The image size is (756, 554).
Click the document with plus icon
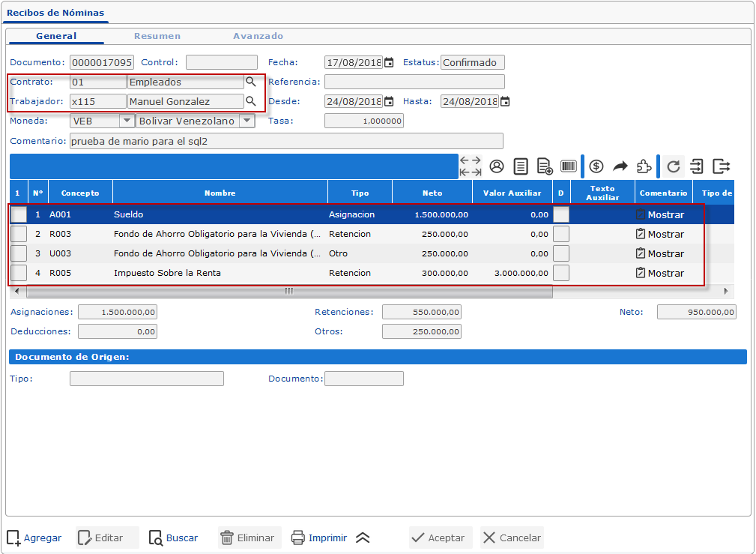(545, 166)
